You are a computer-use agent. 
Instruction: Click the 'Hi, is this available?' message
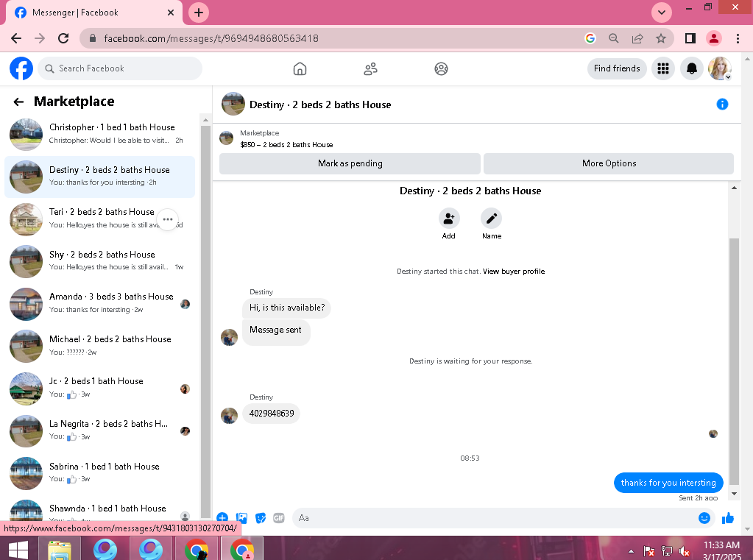pyautogui.click(x=286, y=308)
